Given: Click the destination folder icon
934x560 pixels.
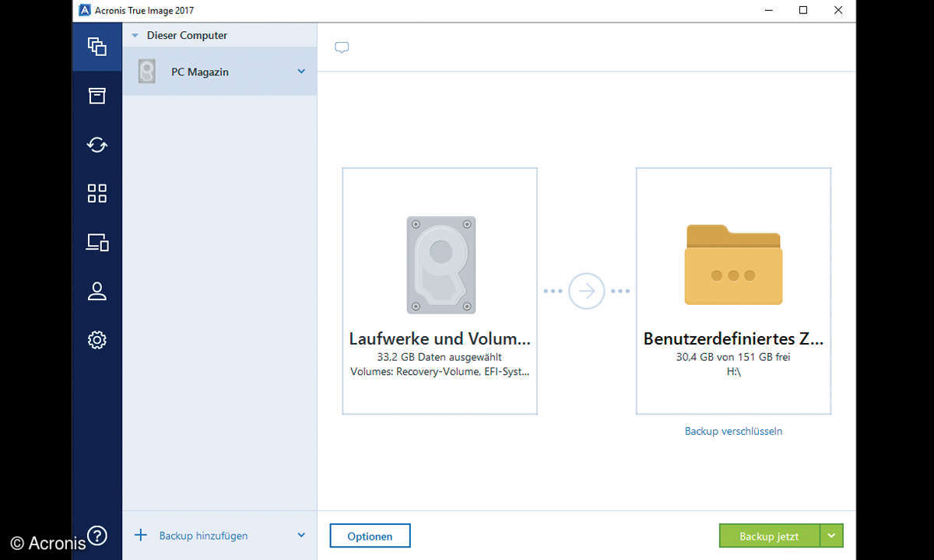Looking at the screenshot, I should click(733, 265).
